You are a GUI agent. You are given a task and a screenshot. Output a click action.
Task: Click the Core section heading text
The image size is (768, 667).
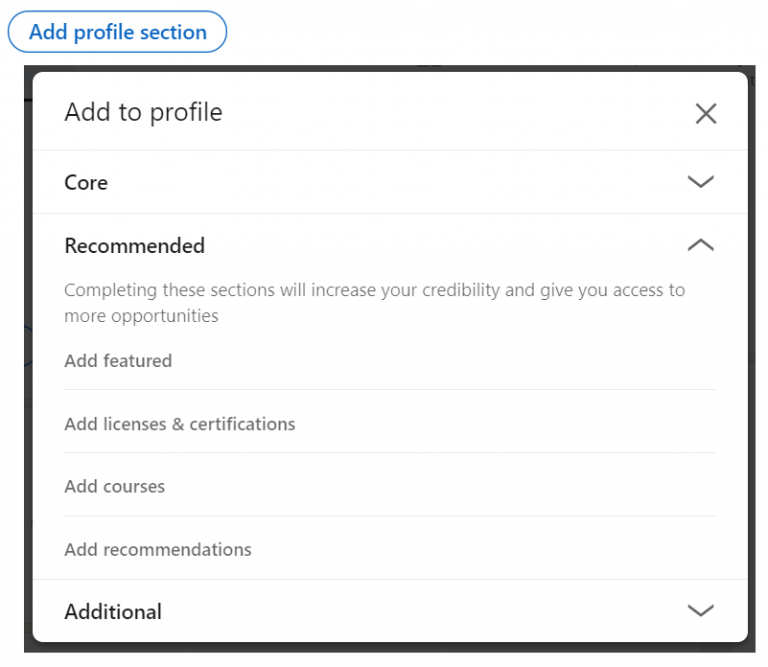(x=86, y=183)
